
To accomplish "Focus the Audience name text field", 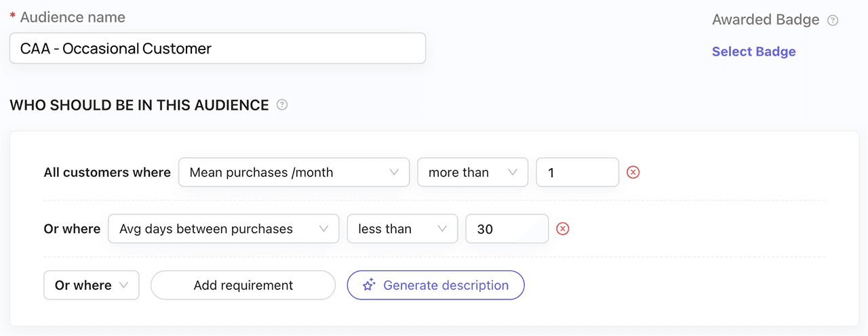I will 217,49.
